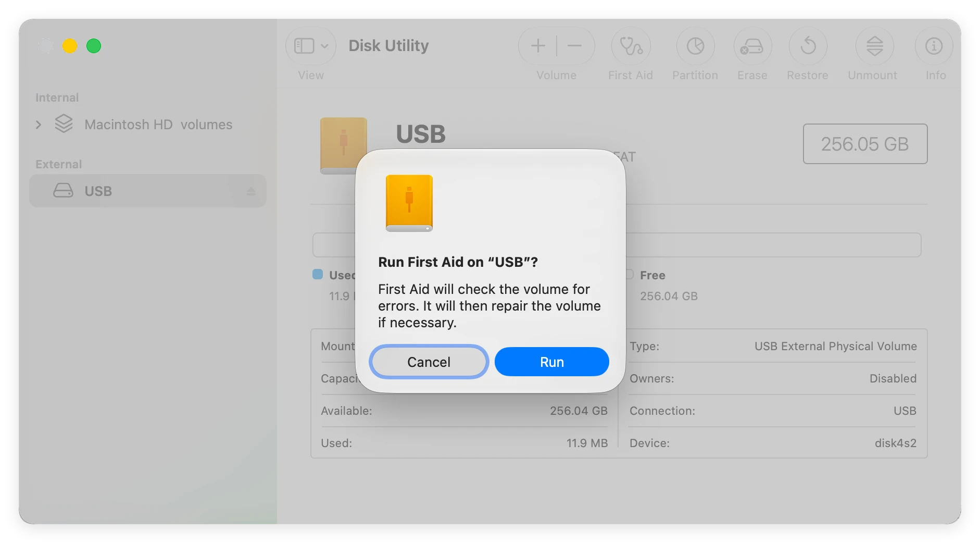Click the external drive icon beside USB

(x=63, y=191)
